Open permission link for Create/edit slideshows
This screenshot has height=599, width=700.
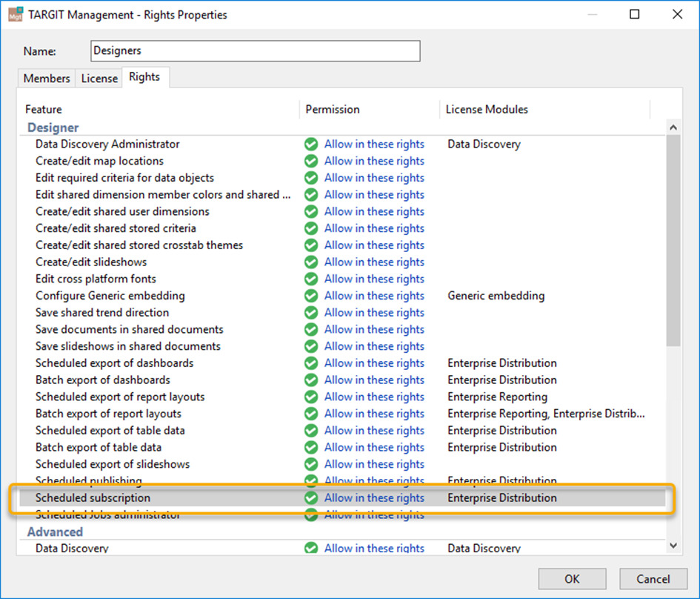tap(374, 262)
